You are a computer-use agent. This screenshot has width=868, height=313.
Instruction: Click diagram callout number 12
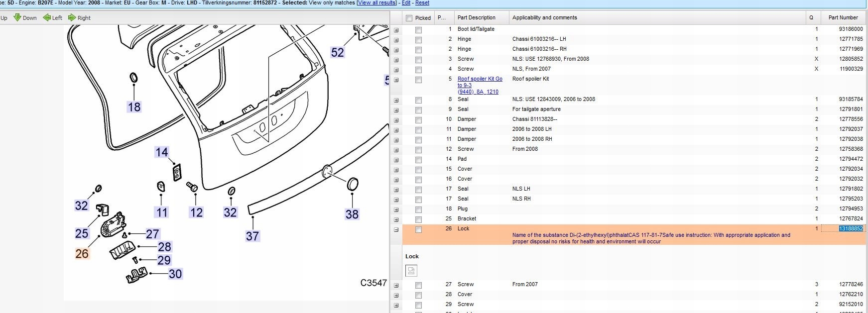click(x=196, y=212)
